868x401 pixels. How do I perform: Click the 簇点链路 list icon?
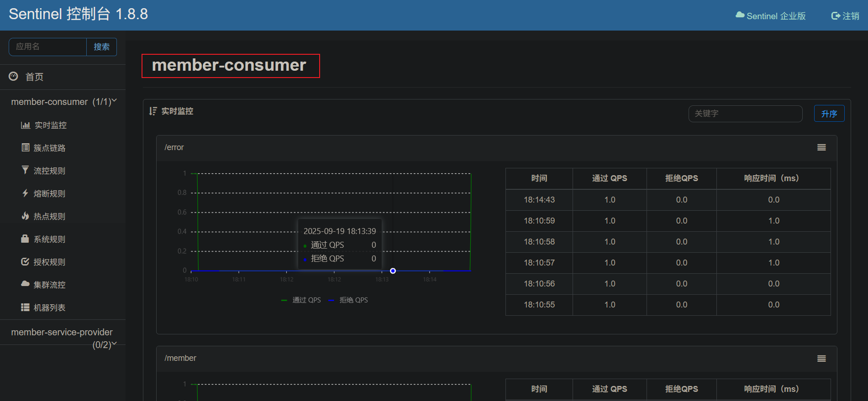pos(26,147)
